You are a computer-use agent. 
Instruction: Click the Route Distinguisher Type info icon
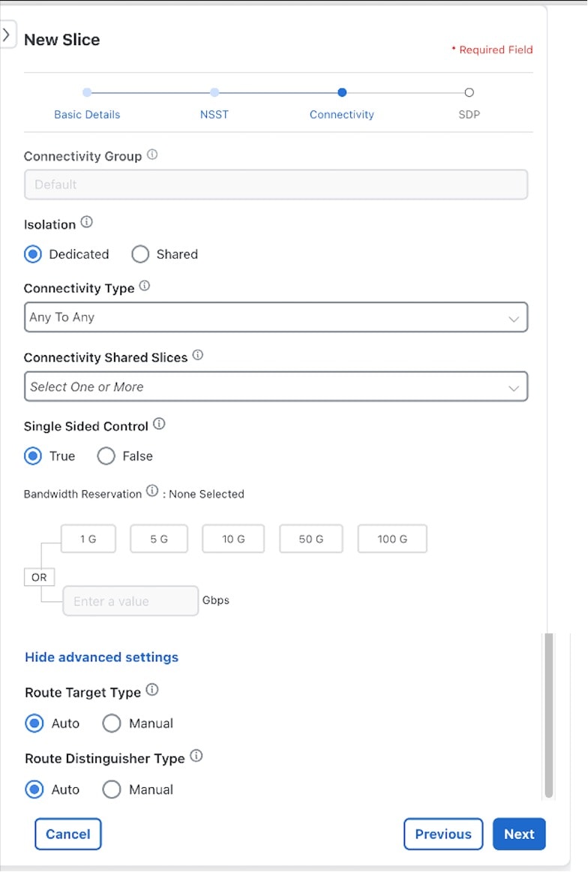tap(195, 754)
